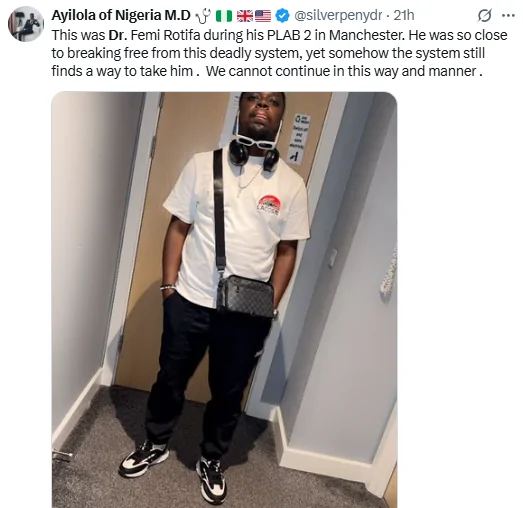The width and height of the screenshot is (523, 508).
Task: Click the tweet text about PLAB 2
Action: [280, 53]
